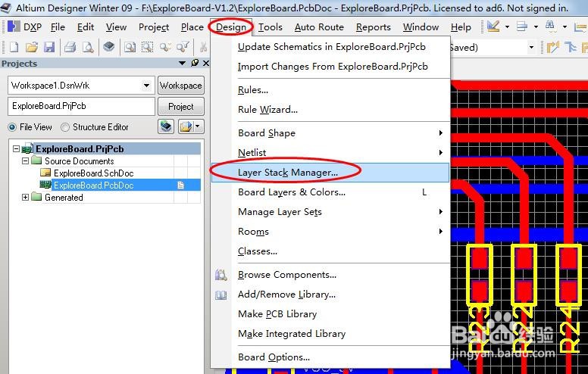Zoom into a selected area

(x=147, y=47)
